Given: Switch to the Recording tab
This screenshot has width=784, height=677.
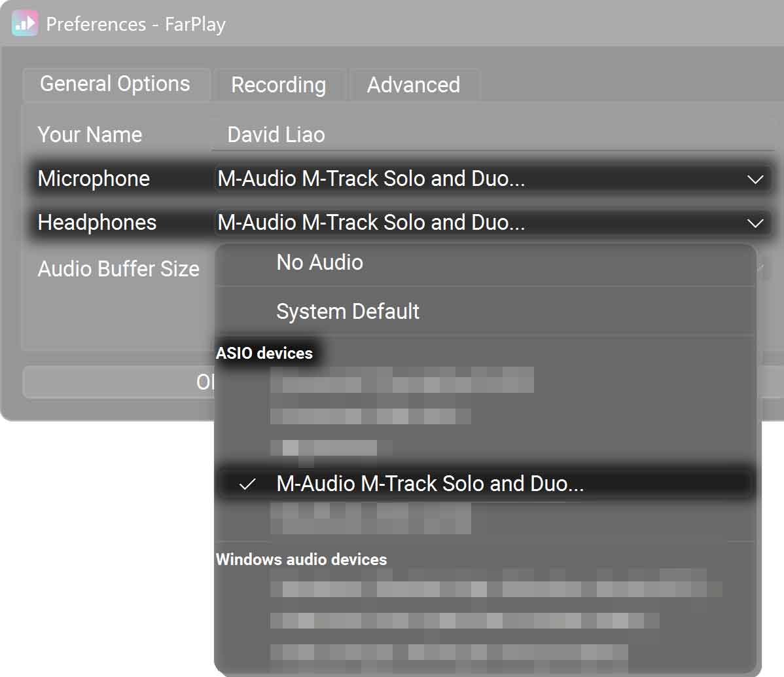Looking at the screenshot, I should (x=278, y=85).
